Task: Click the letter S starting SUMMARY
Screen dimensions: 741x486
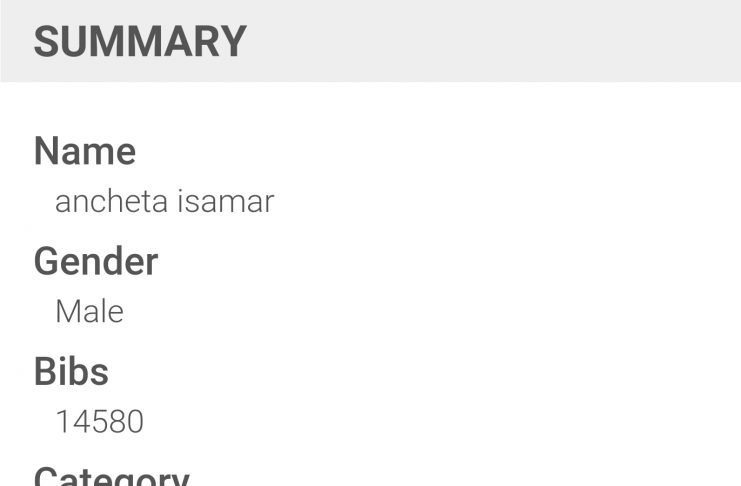Action: pyautogui.click(x=46, y=42)
